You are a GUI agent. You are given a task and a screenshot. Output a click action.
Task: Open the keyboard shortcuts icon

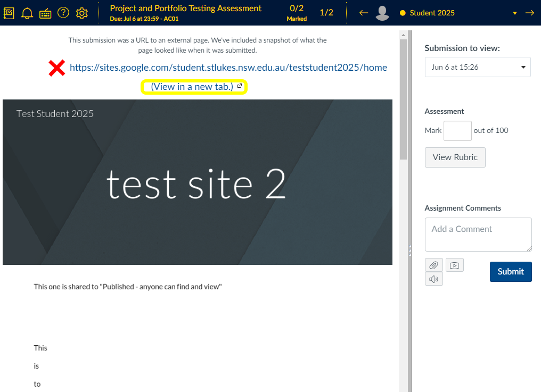[45, 13]
